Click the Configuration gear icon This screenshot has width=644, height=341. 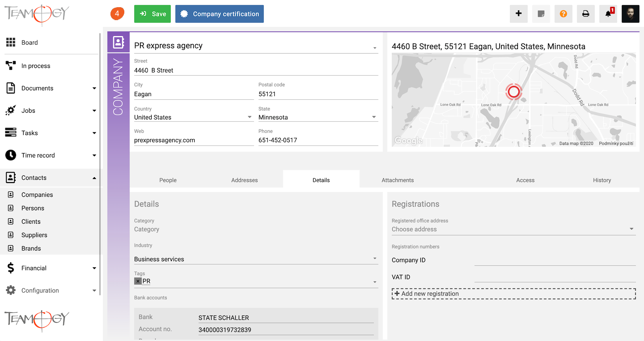point(11,290)
